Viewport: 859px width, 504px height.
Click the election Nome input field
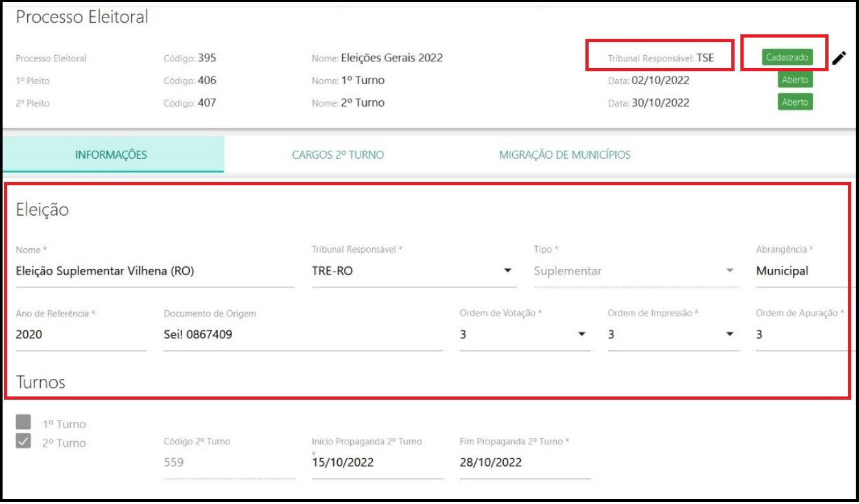pos(154,271)
